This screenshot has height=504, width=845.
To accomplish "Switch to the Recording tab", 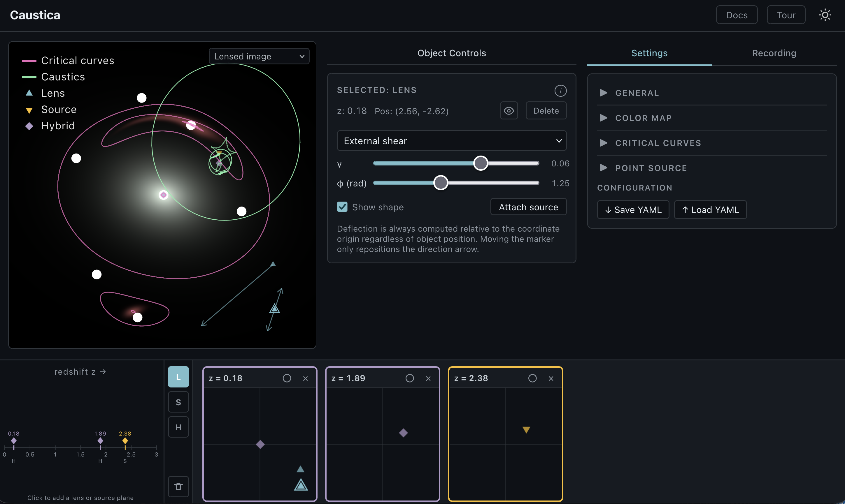I will point(774,53).
